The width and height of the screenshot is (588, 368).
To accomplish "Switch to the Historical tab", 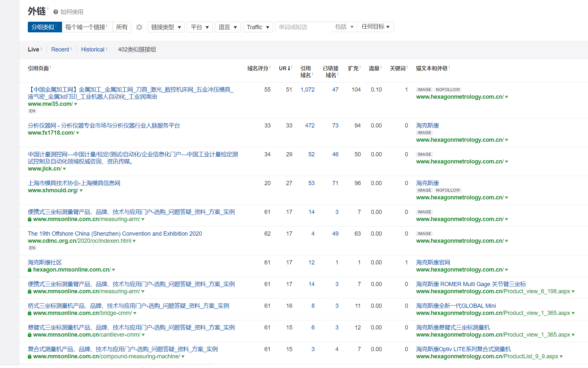I will (x=93, y=50).
